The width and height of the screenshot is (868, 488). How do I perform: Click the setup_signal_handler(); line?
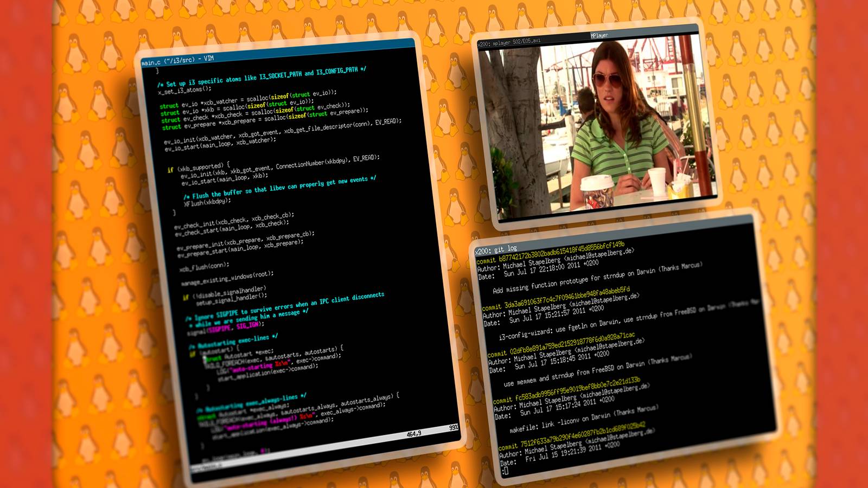pyautogui.click(x=232, y=299)
